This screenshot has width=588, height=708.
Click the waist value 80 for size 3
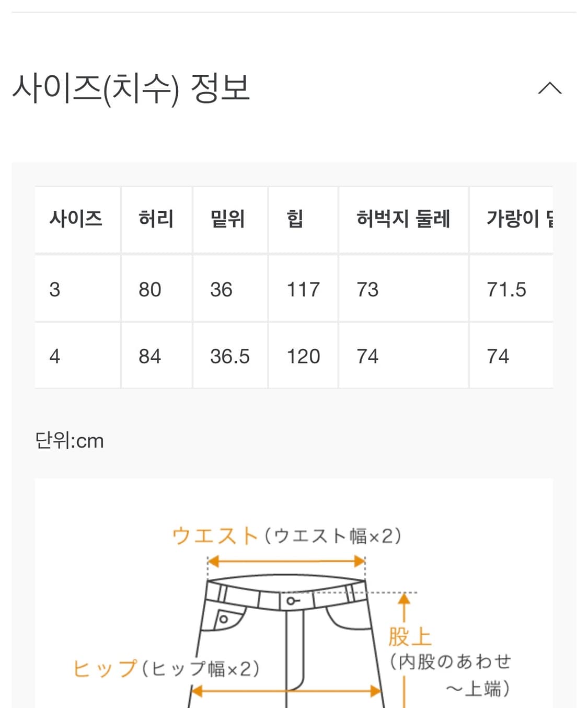pyautogui.click(x=150, y=289)
